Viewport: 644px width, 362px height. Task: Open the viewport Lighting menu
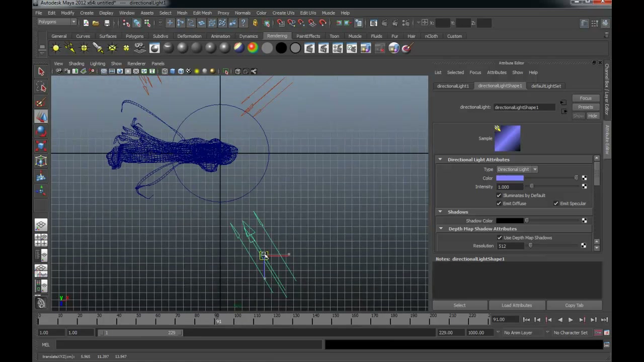(98, 64)
